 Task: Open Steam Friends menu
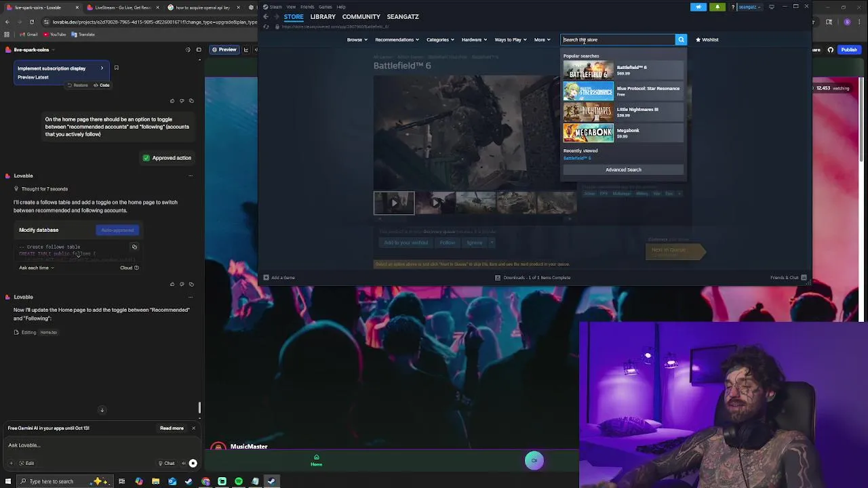(307, 7)
